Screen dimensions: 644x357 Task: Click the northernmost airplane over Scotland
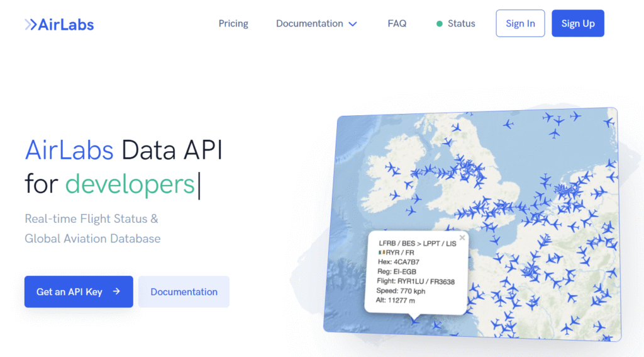456,128
